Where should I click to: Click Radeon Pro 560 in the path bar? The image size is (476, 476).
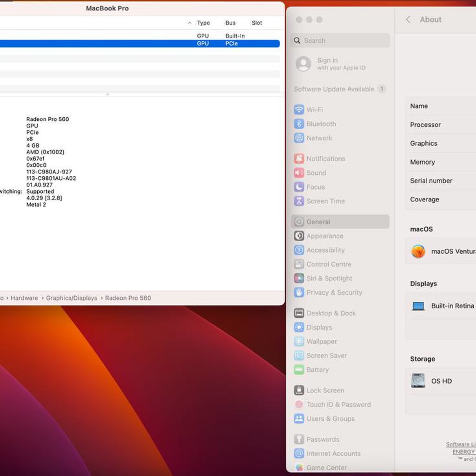click(x=128, y=298)
